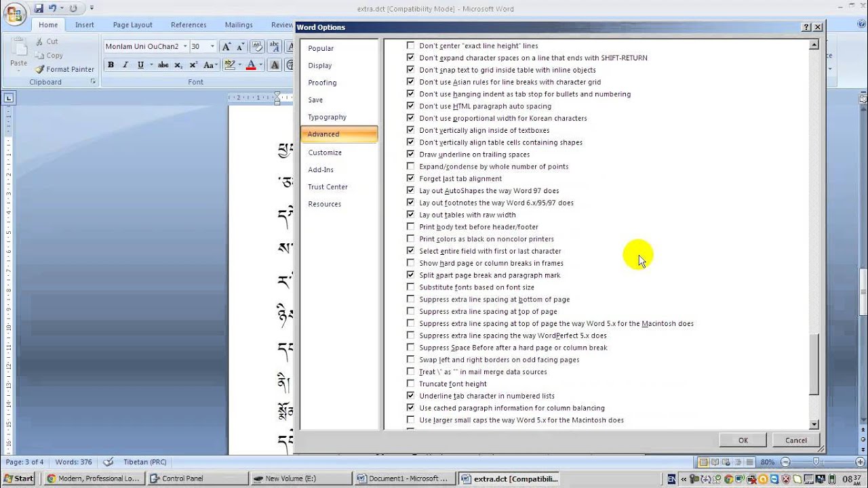This screenshot has height=488, width=868.
Task: Open the Mailings ribbon tab
Action: 239,25
